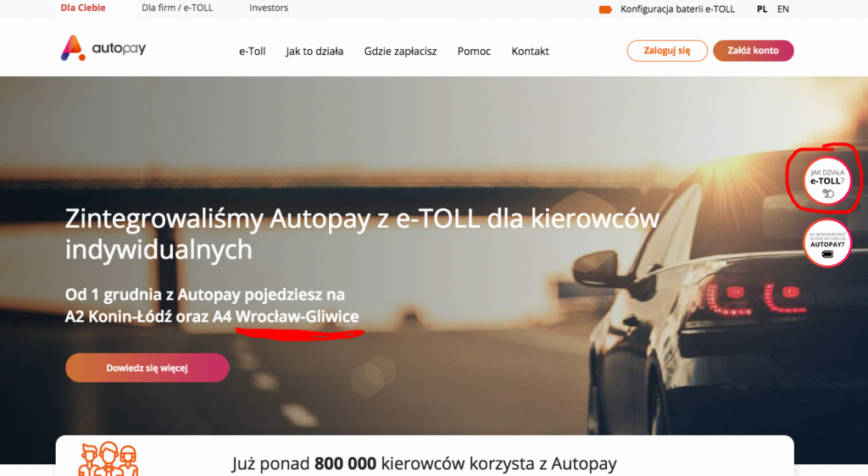Click the orange drivers group icon
The width and height of the screenshot is (868, 476).
[108, 459]
